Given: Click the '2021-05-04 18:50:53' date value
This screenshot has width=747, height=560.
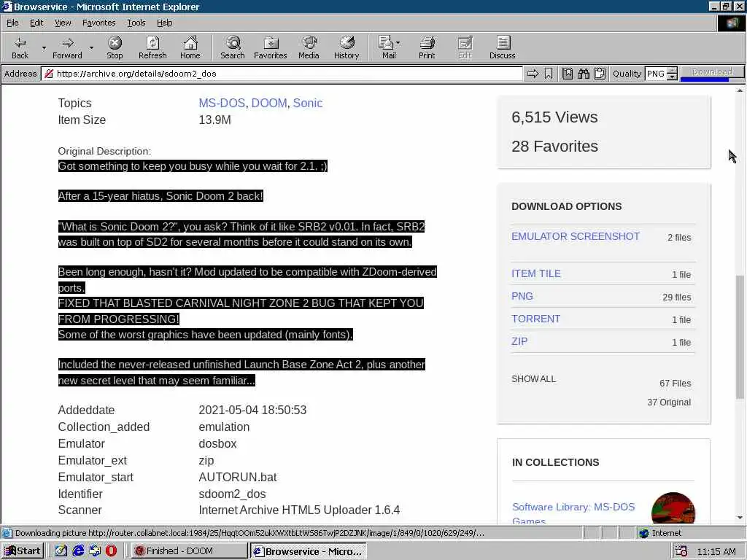Looking at the screenshot, I should (252, 410).
